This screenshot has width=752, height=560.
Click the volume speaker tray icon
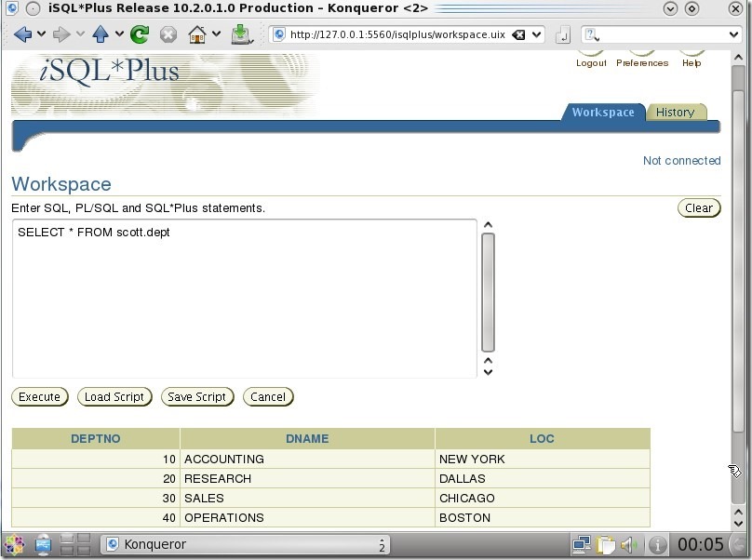pyautogui.click(x=627, y=544)
